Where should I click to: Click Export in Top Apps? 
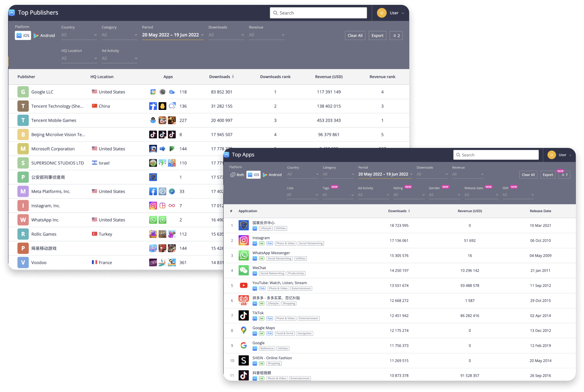pyautogui.click(x=548, y=175)
